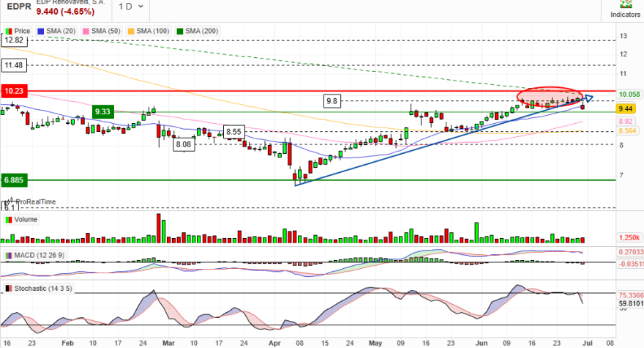Screen dimensions: 644x348
Task: Click the Jun label on the time axis
Action: click(x=482, y=343)
